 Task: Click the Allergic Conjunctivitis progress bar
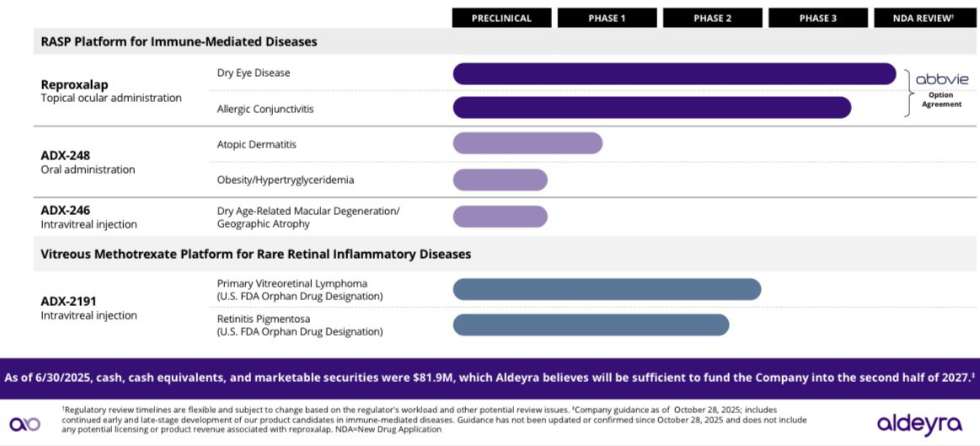pos(652,108)
